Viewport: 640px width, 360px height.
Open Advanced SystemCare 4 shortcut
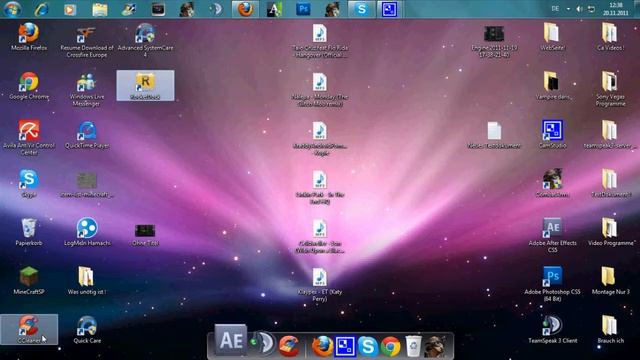point(145,41)
